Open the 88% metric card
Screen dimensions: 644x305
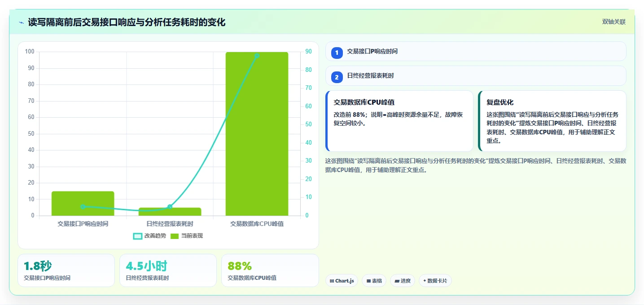tap(270, 270)
